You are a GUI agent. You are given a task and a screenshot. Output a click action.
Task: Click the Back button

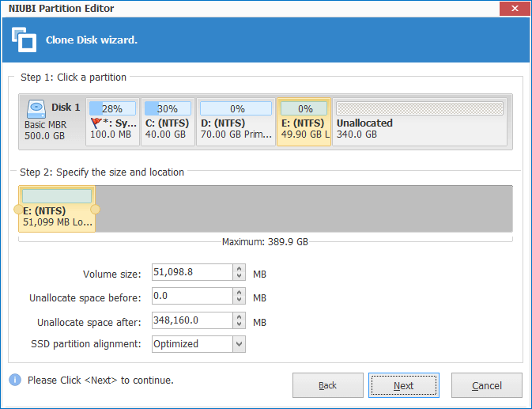click(x=327, y=385)
